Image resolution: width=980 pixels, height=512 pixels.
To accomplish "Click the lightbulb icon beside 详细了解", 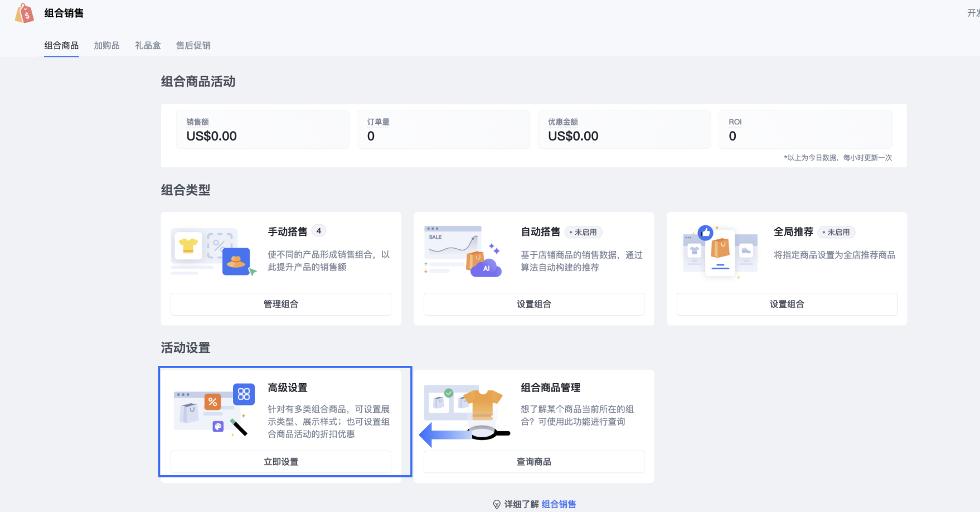I will [497, 504].
